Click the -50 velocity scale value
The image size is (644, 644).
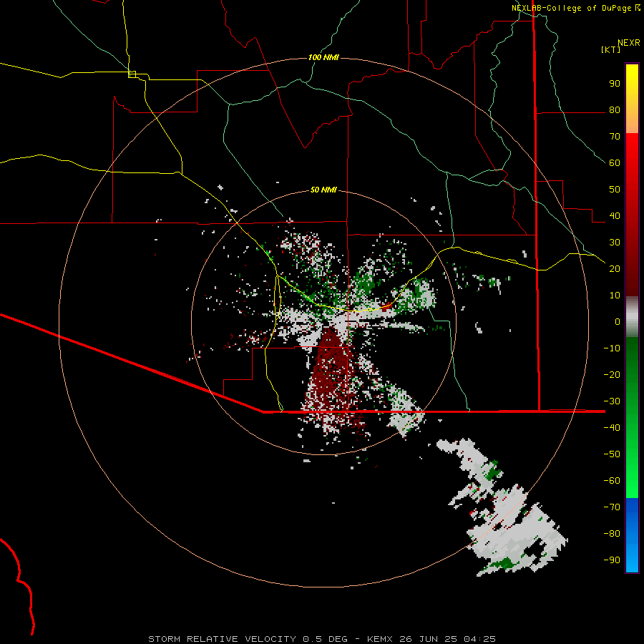(x=612, y=454)
